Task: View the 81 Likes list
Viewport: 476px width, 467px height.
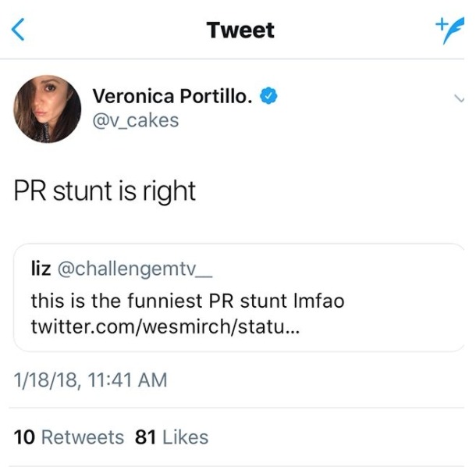Action: click(x=172, y=437)
